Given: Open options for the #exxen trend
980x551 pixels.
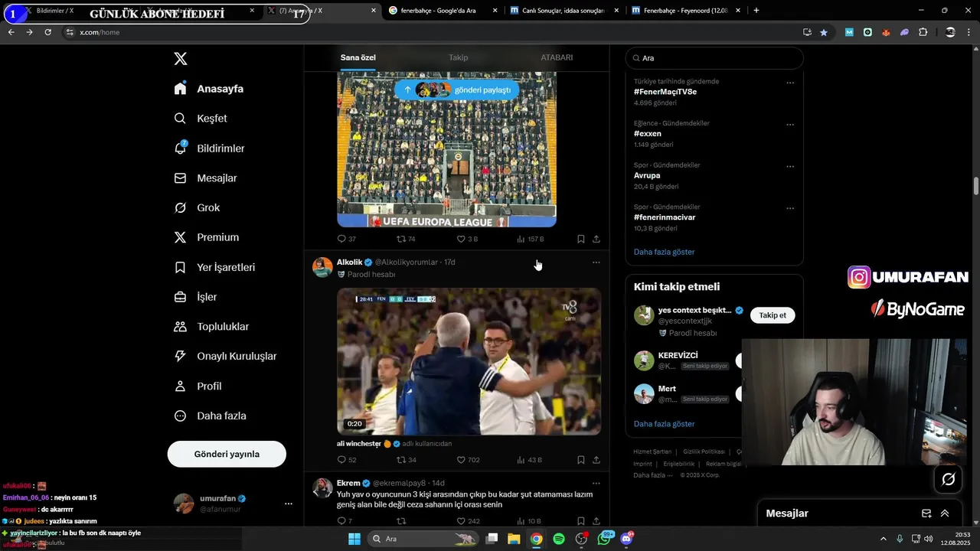Looking at the screenshot, I should tap(790, 125).
